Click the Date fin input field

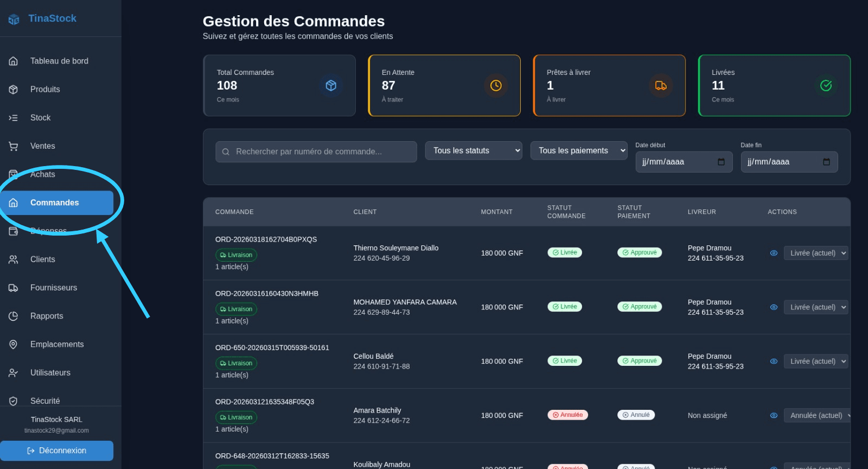click(789, 162)
